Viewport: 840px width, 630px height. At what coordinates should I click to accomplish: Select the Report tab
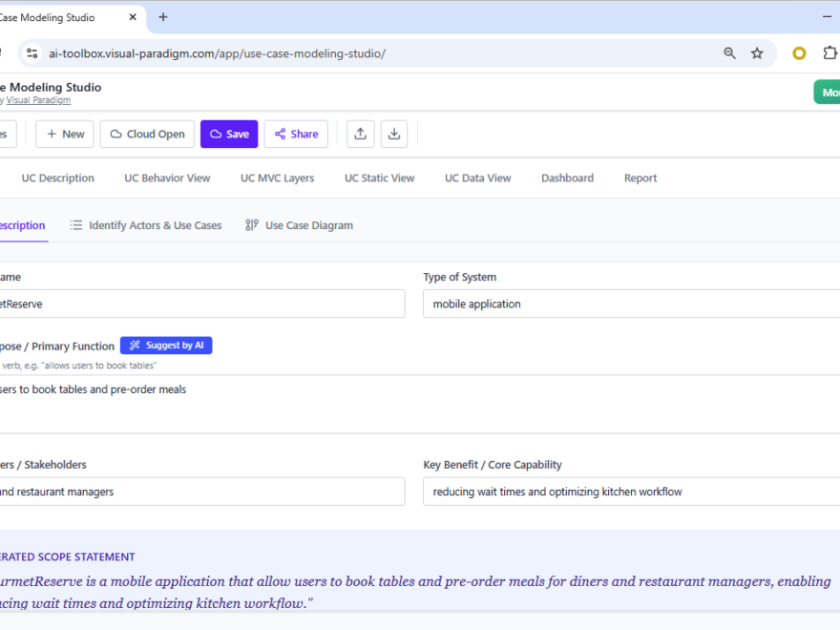[640, 178]
